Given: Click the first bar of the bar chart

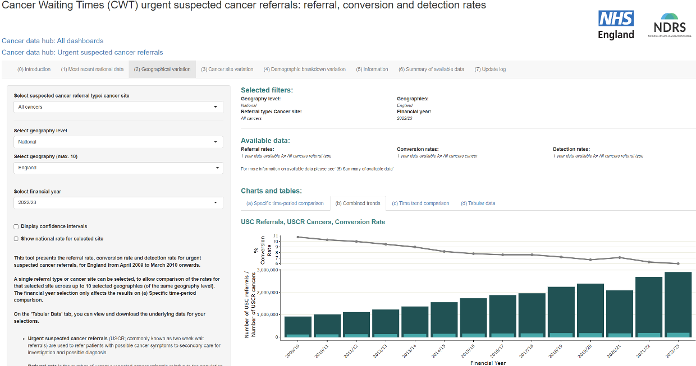Looking at the screenshot, I should click(x=298, y=327).
